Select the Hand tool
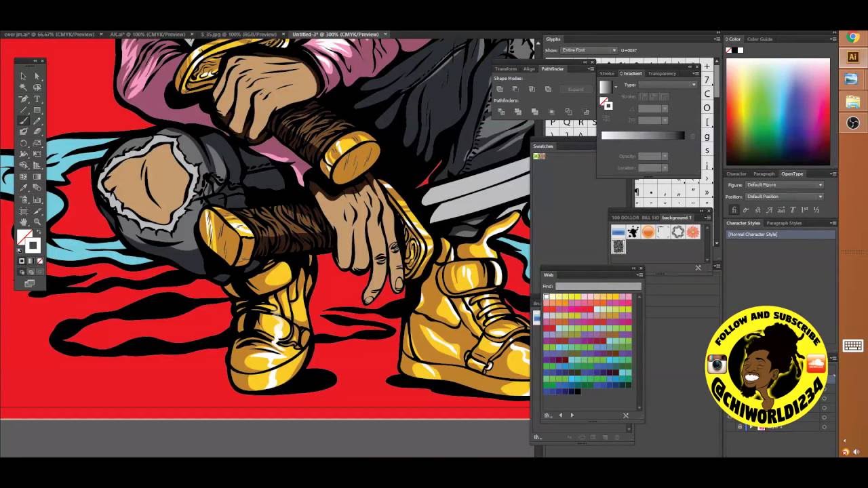The image size is (868, 488). click(23, 222)
